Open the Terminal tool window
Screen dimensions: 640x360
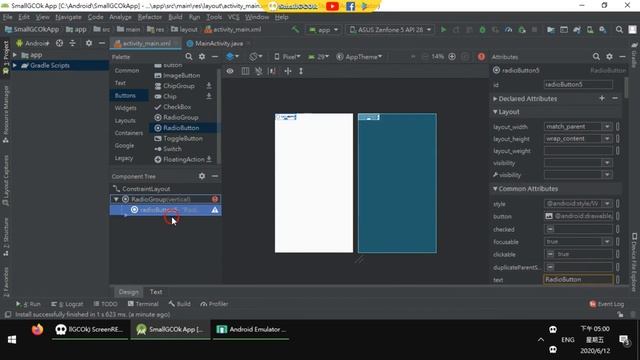tap(143, 304)
